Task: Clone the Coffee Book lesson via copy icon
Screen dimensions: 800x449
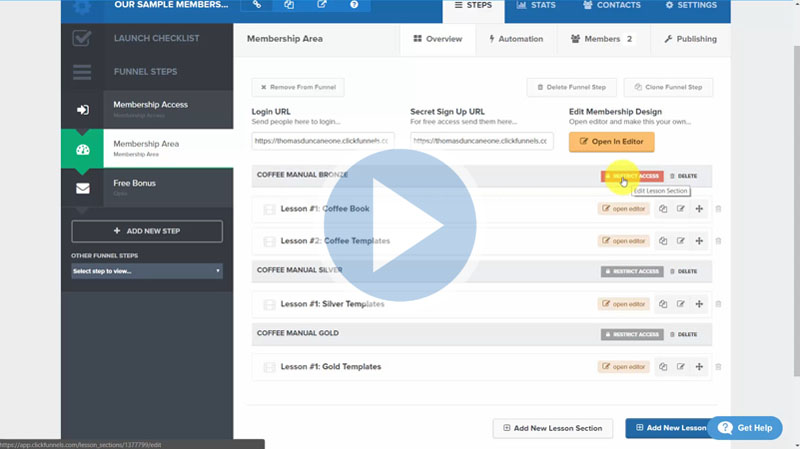Action: tap(662, 209)
